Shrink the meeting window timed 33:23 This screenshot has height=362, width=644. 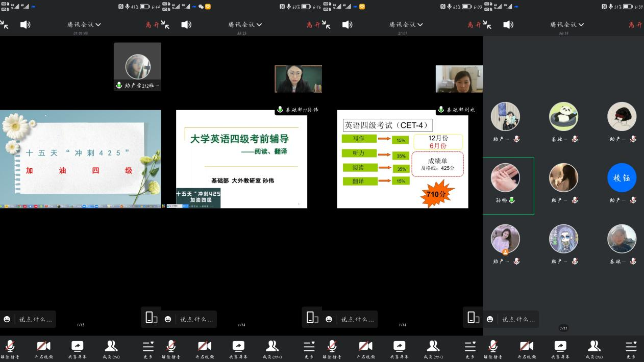coord(165,24)
